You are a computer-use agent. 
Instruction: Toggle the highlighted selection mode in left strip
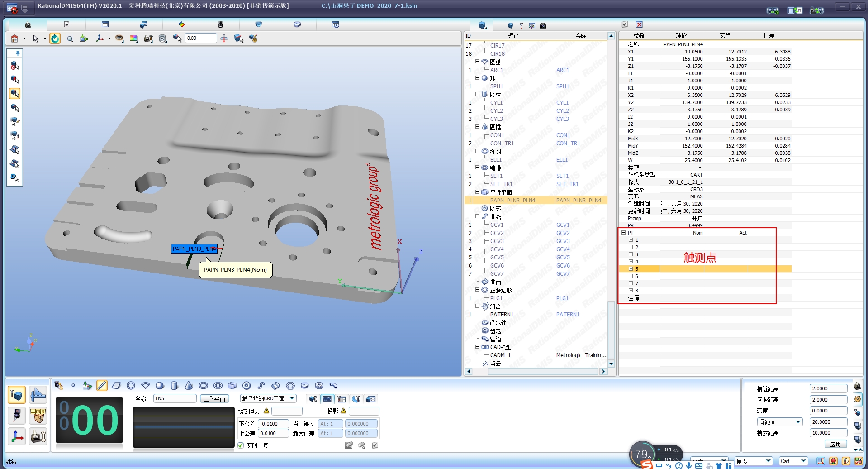coord(15,93)
